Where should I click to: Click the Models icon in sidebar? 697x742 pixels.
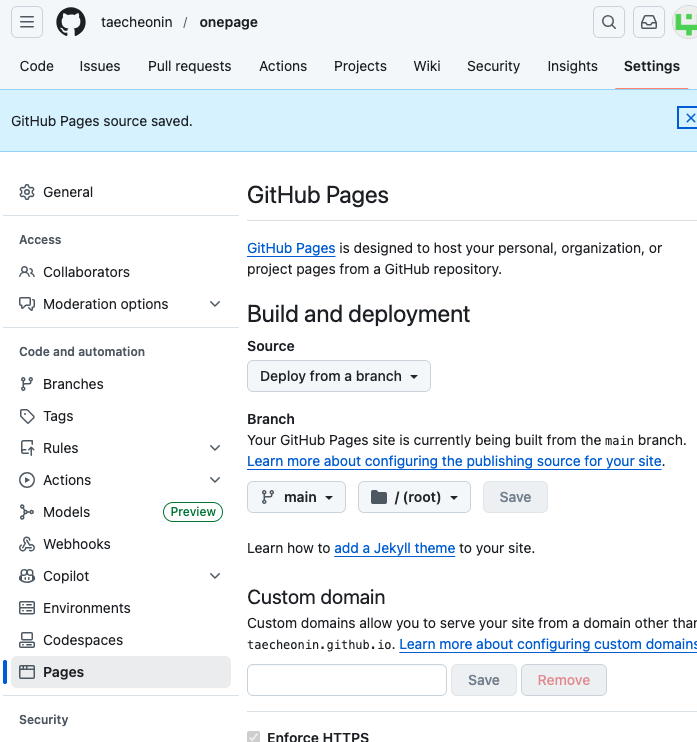click(27, 512)
